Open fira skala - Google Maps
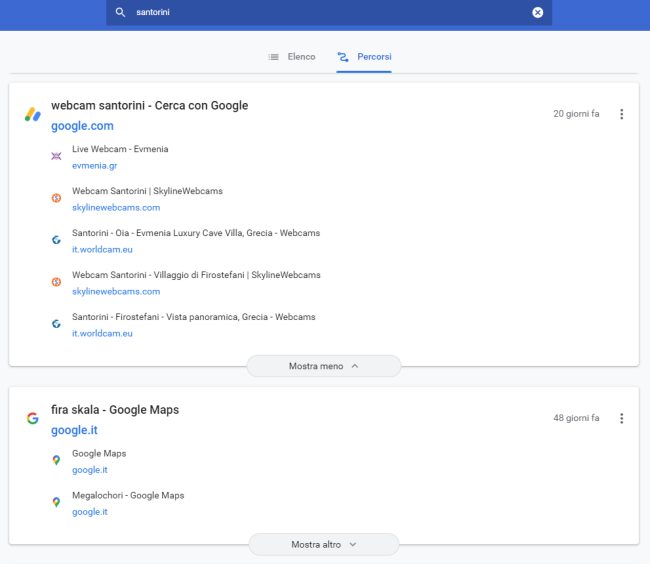 click(115, 409)
